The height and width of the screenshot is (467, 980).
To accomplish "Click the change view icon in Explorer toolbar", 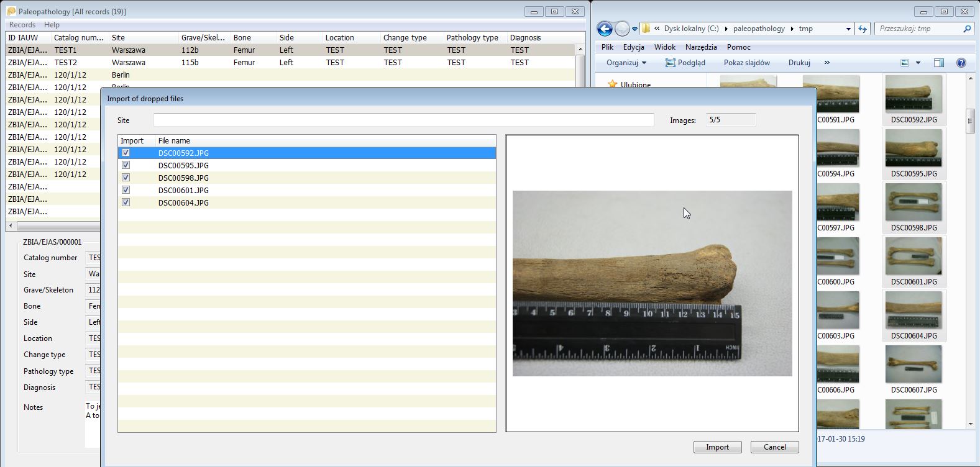I will (x=905, y=63).
